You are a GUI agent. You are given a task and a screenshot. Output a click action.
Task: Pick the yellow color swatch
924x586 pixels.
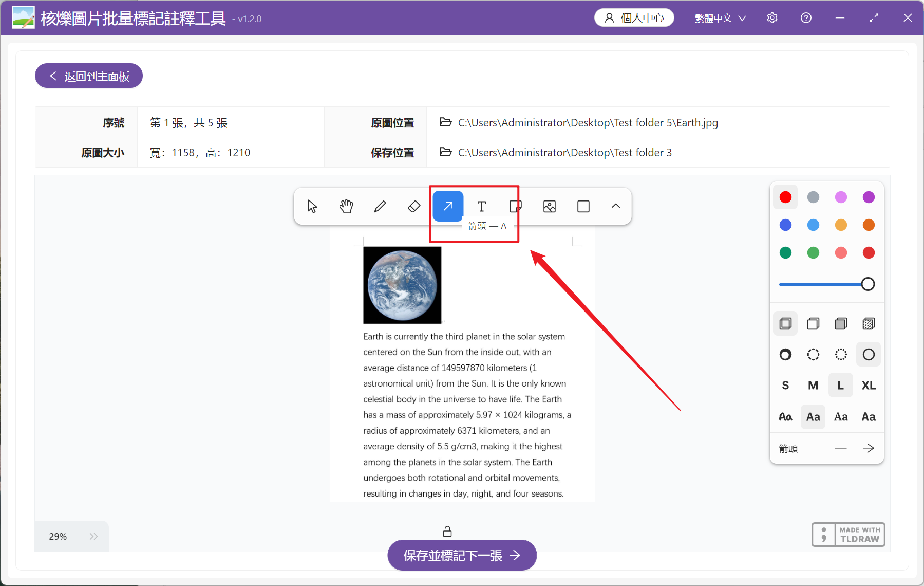(841, 225)
